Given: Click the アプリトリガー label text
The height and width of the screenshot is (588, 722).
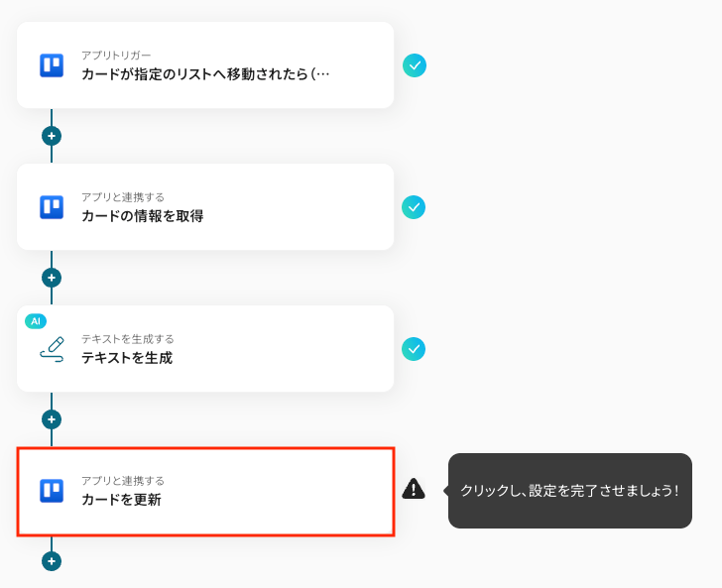Looking at the screenshot, I should [x=116, y=56].
